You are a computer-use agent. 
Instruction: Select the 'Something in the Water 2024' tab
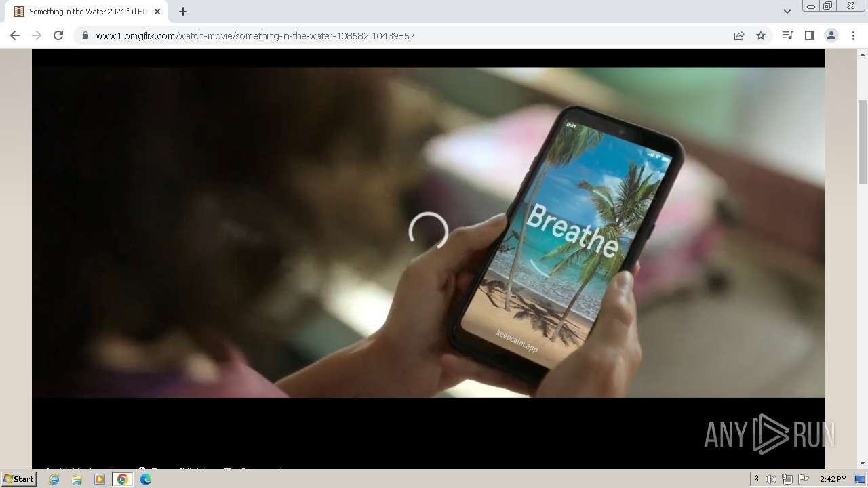tap(87, 12)
